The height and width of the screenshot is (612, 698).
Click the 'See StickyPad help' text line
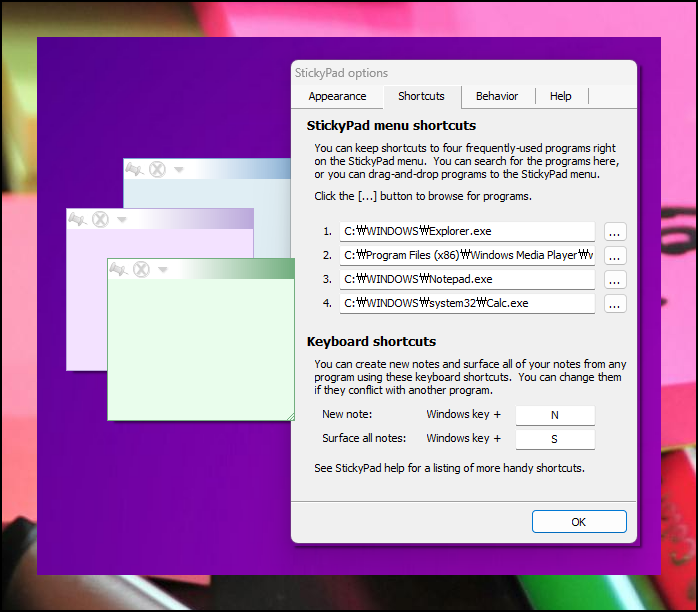click(450, 468)
